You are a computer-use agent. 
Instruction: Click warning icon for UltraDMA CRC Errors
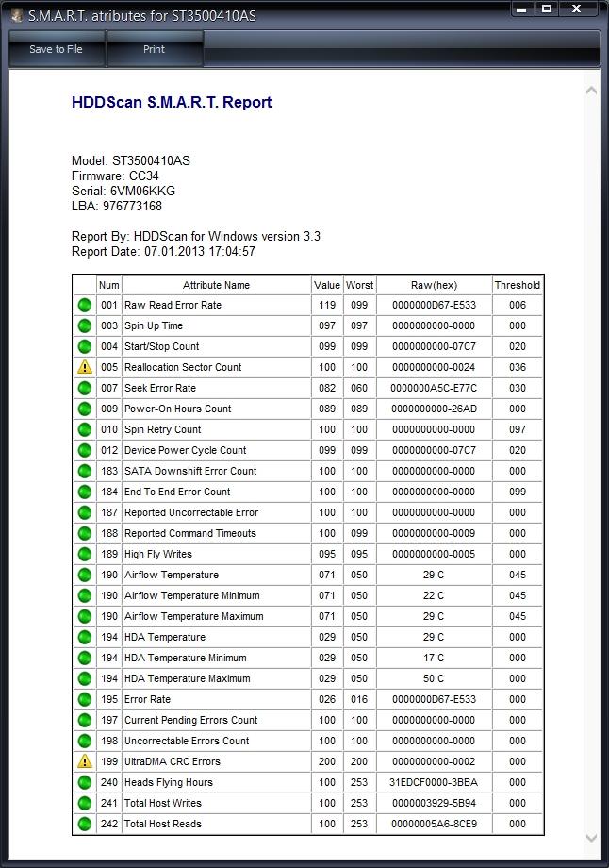tap(85, 761)
